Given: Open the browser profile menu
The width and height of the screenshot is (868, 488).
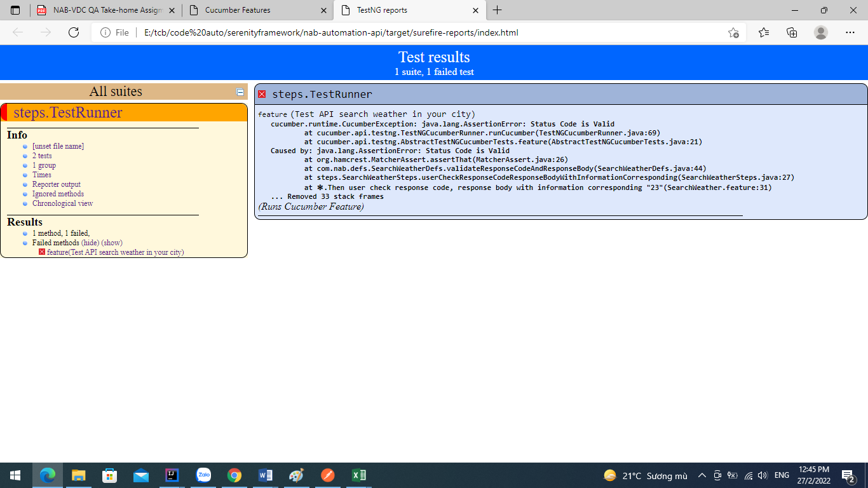Looking at the screenshot, I should 821,32.
